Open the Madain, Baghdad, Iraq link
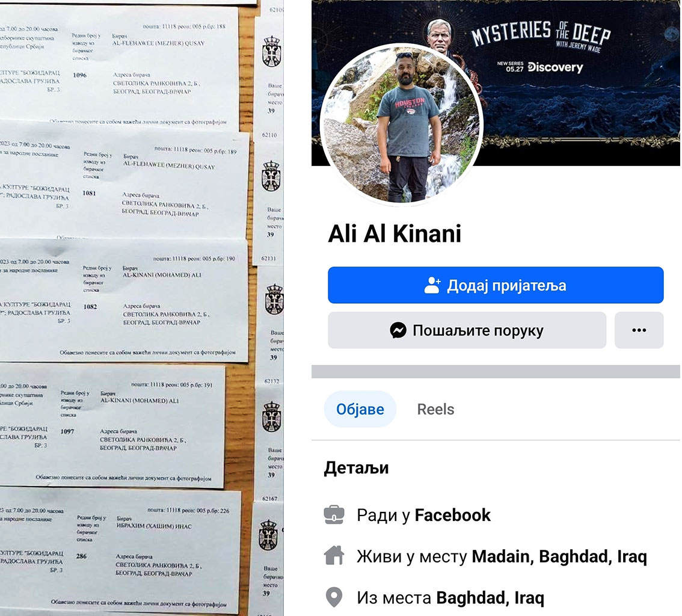Screen dimensions: 682x616 (559, 556)
